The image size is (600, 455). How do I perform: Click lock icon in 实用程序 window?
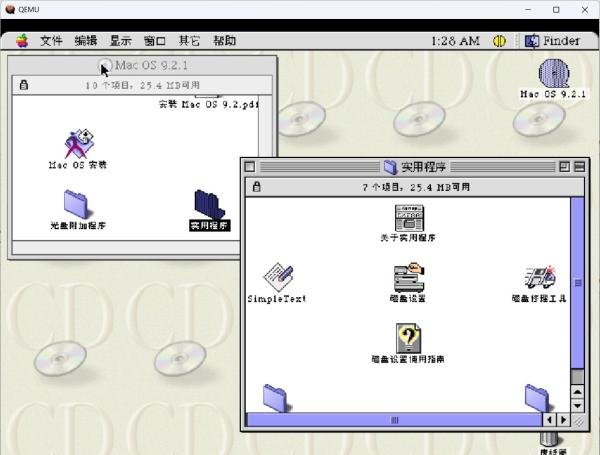[x=257, y=186]
